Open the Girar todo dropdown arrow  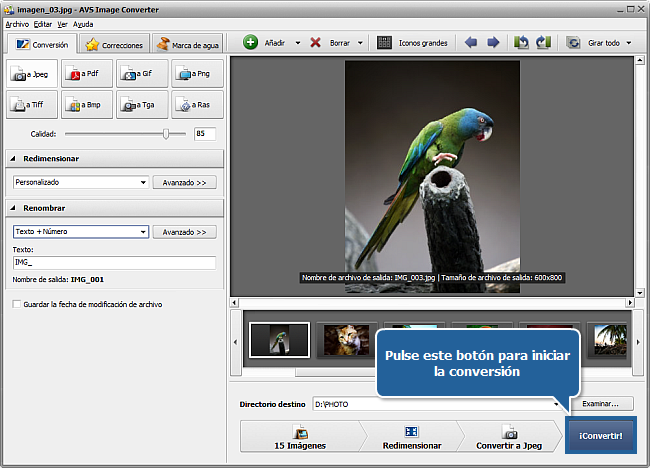(629, 43)
